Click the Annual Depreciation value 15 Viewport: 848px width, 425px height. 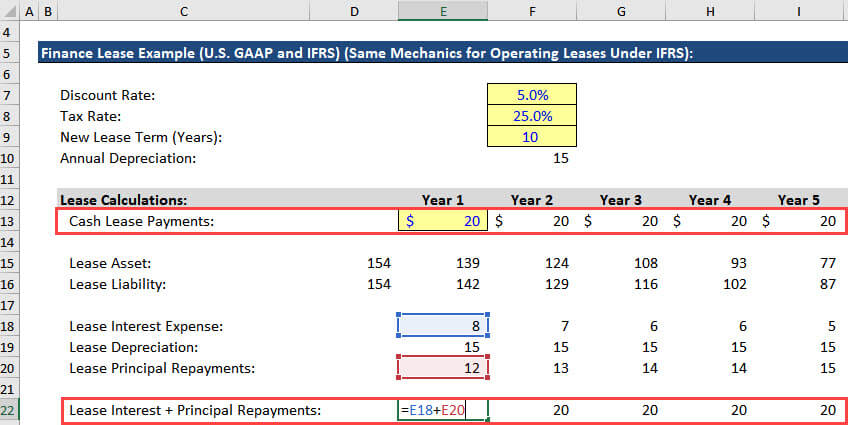561,158
